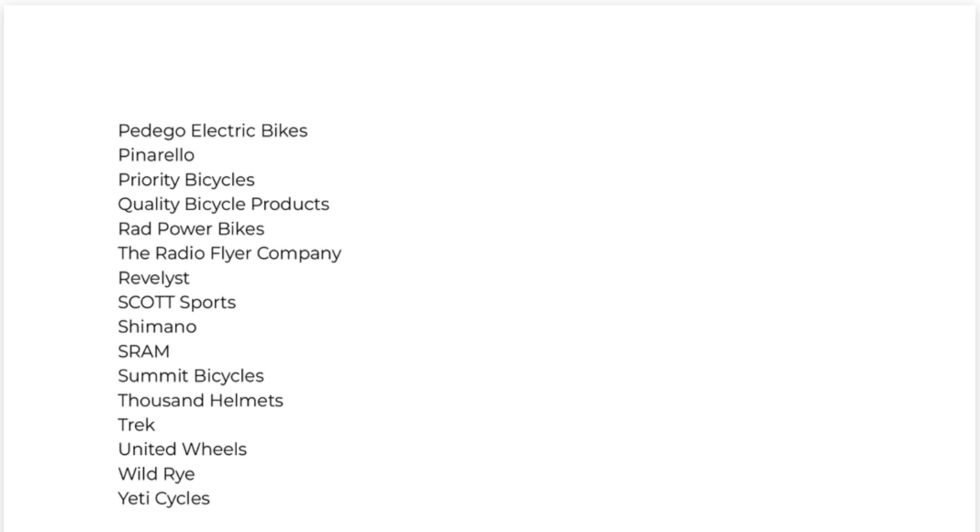Select the Shimano list item
This screenshot has width=980, height=532.
157,327
